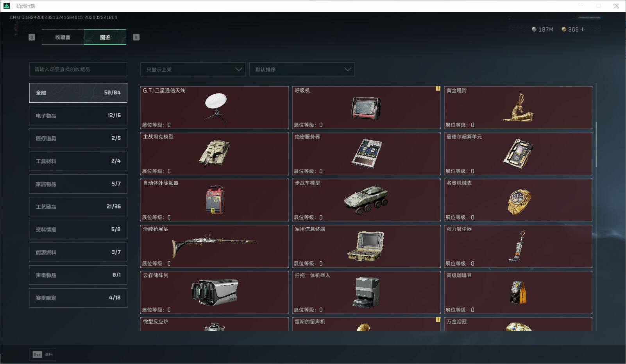This screenshot has width=626, height=364.
Task: Expand the 默认排序 sorting dropdown
Action: click(302, 69)
